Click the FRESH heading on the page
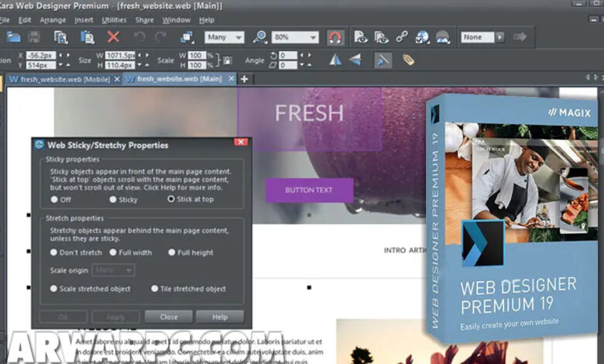Image resolution: width=604 pixels, height=364 pixels. tap(309, 113)
